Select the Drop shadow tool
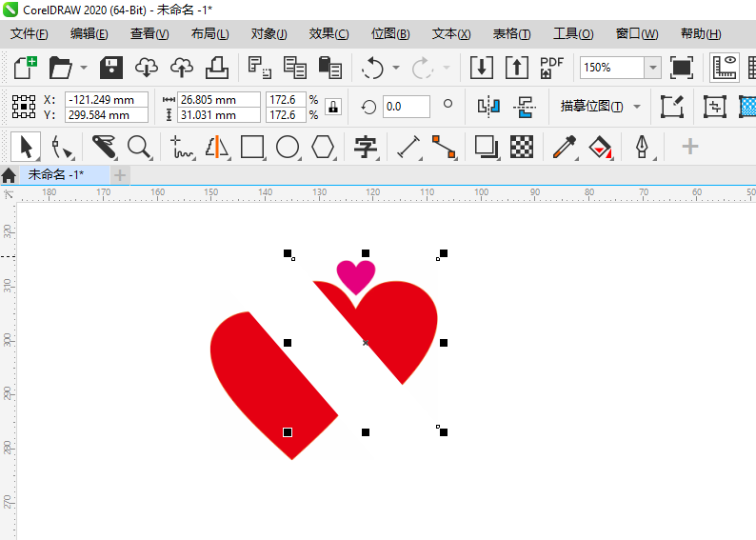This screenshot has width=756, height=540. [x=487, y=147]
